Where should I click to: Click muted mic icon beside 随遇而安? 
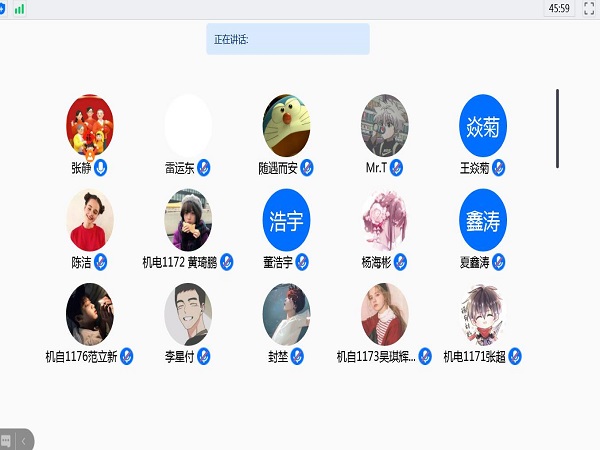click(x=307, y=168)
